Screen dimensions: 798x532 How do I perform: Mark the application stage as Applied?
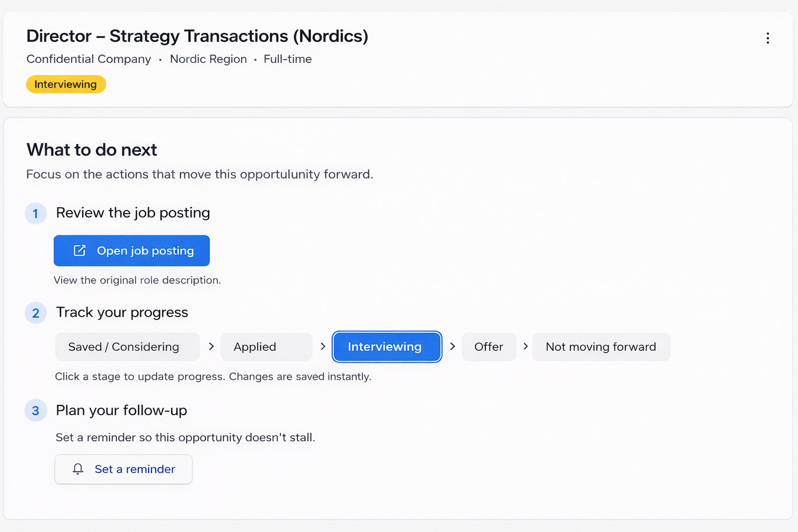coord(266,347)
